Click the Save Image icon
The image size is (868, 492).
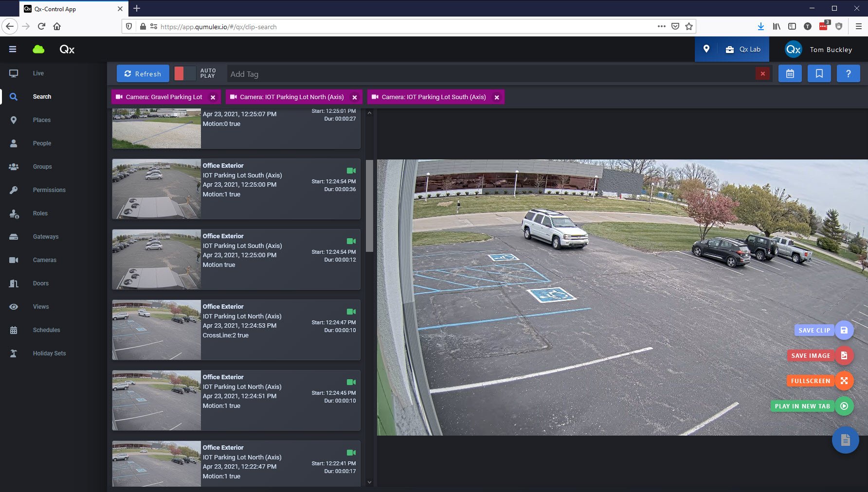coord(844,356)
